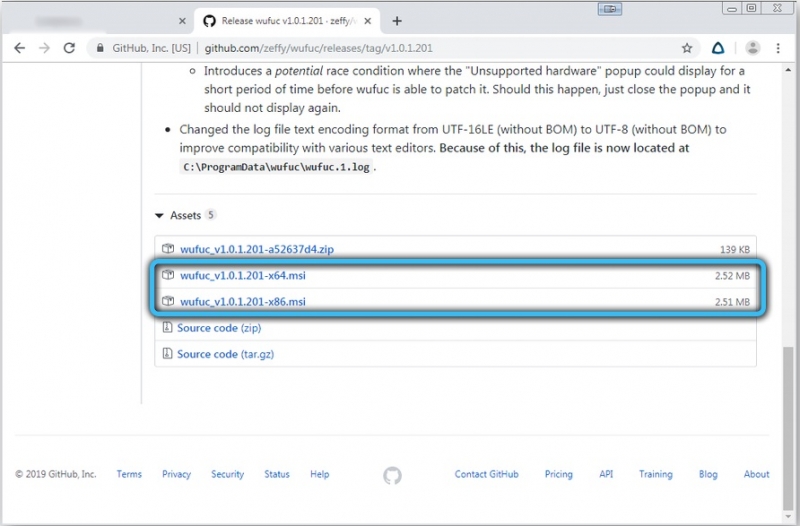Bookmark this page with the star icon
The width and height of the screenshot is (800, 526).
point(687,48)
